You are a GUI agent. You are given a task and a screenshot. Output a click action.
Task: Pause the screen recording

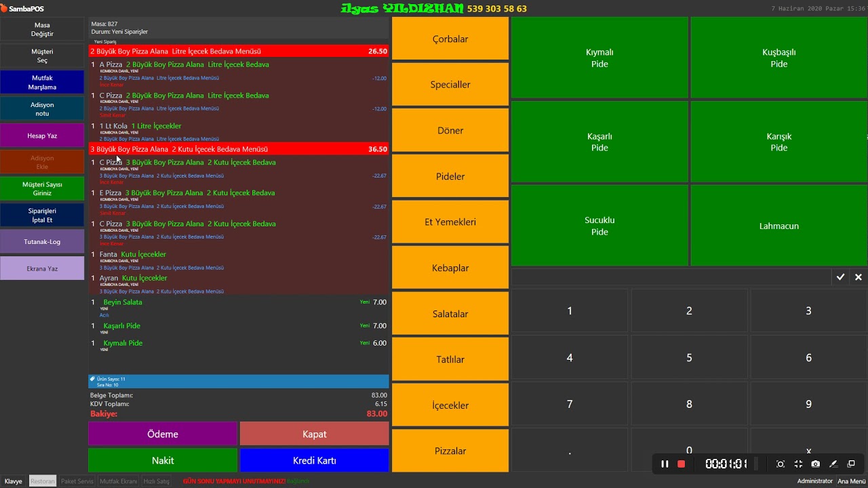[x=665, y=464]
